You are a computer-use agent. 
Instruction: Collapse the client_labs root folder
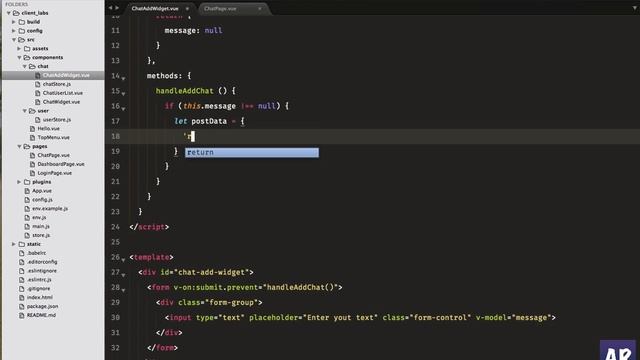(9, 13)
